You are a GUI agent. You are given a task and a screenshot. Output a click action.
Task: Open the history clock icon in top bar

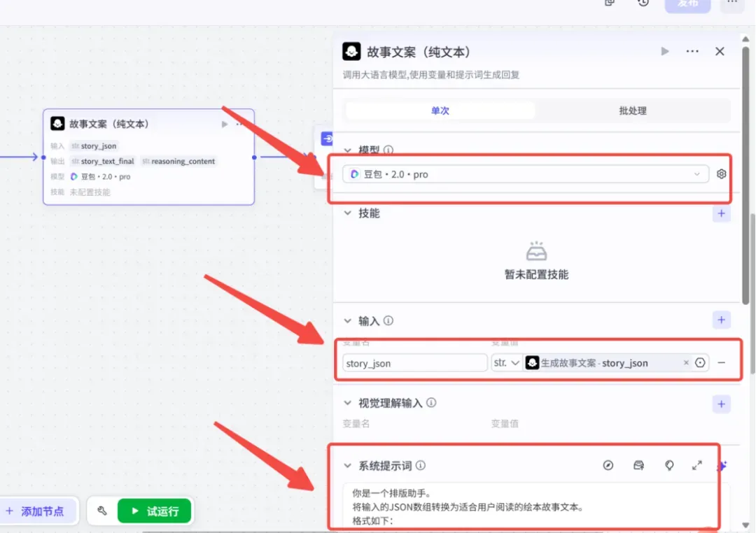[x=643, y=3]
